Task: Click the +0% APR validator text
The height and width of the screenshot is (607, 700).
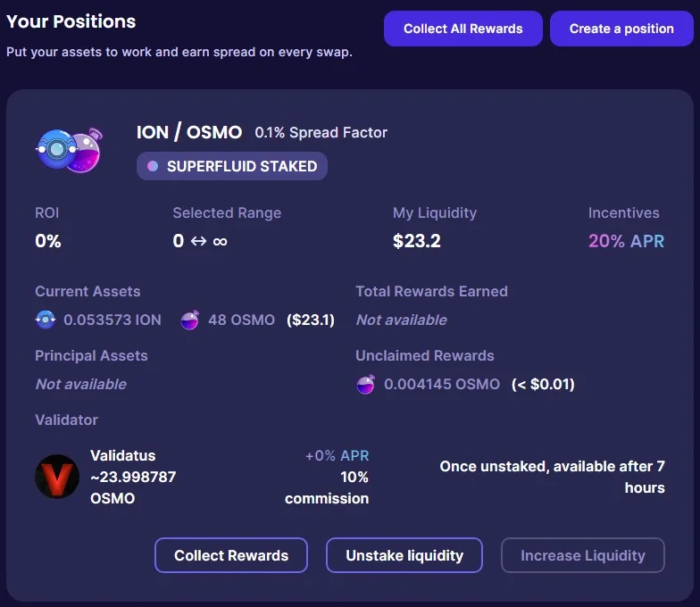Action: click(337, 455)
